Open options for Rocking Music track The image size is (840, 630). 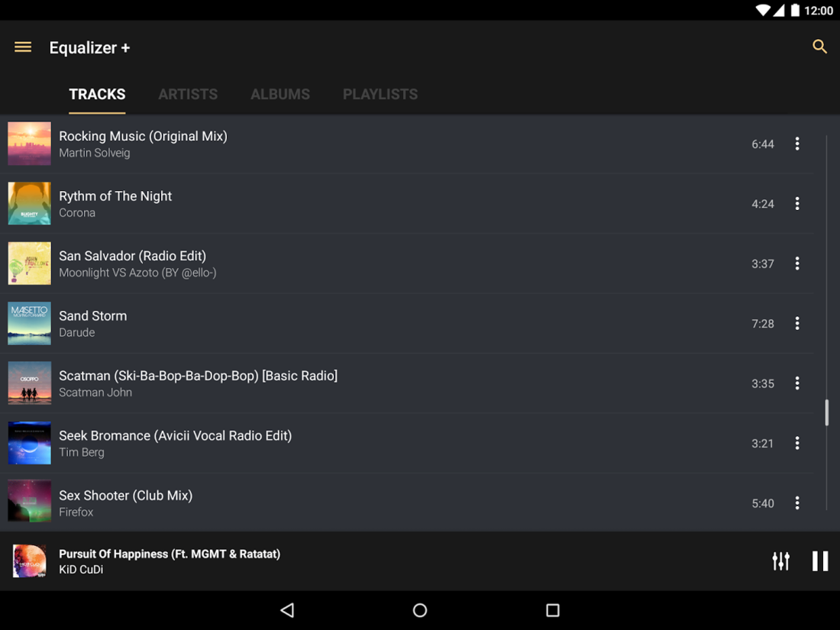(797, 144)
